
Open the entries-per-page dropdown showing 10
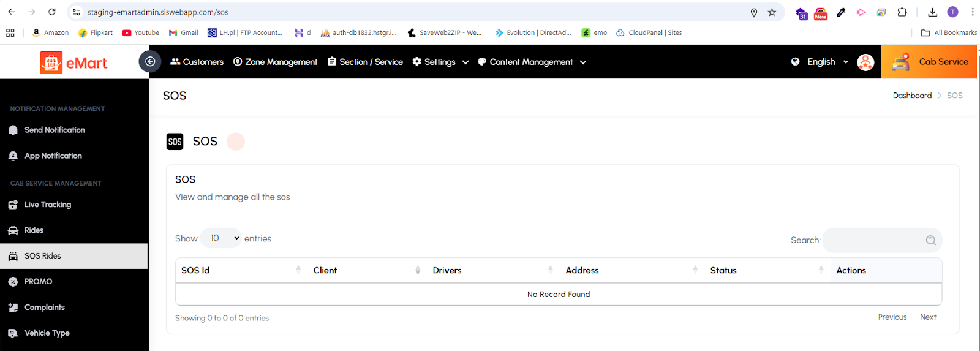tap(221, 238)
